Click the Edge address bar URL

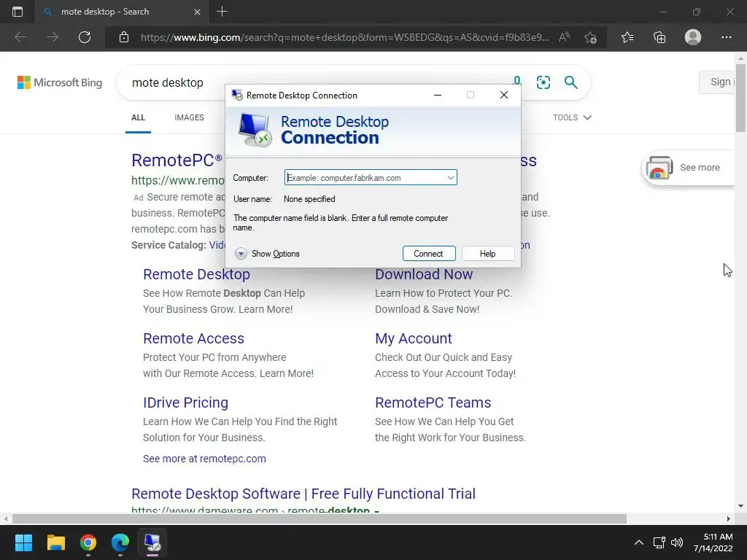click(x=344, y=37)
